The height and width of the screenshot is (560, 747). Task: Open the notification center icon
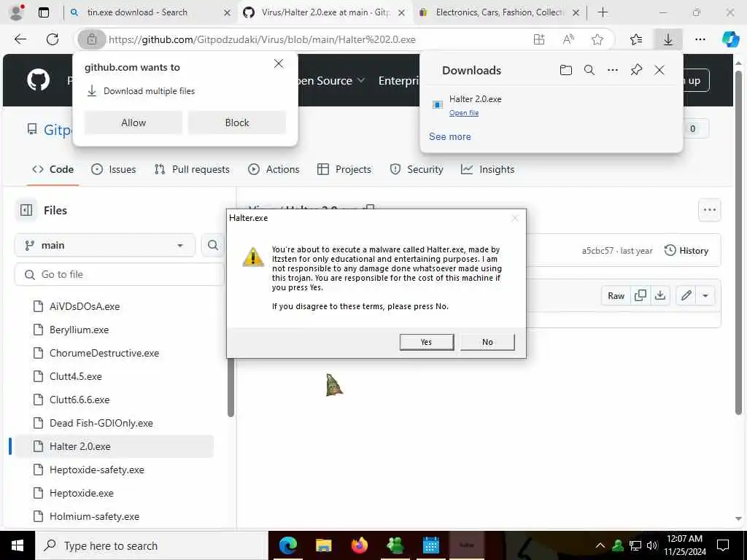click(723, 545)
